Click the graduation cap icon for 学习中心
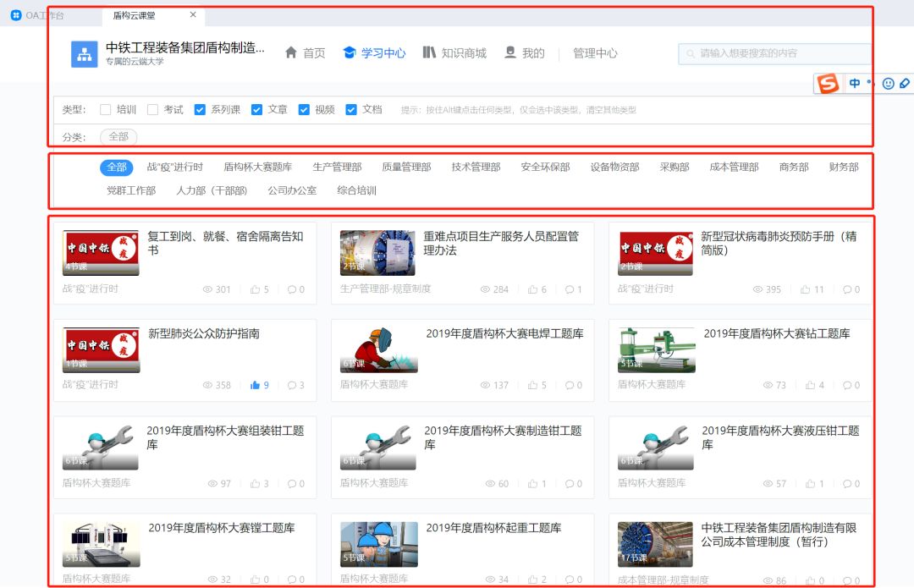 pos(350,52)
